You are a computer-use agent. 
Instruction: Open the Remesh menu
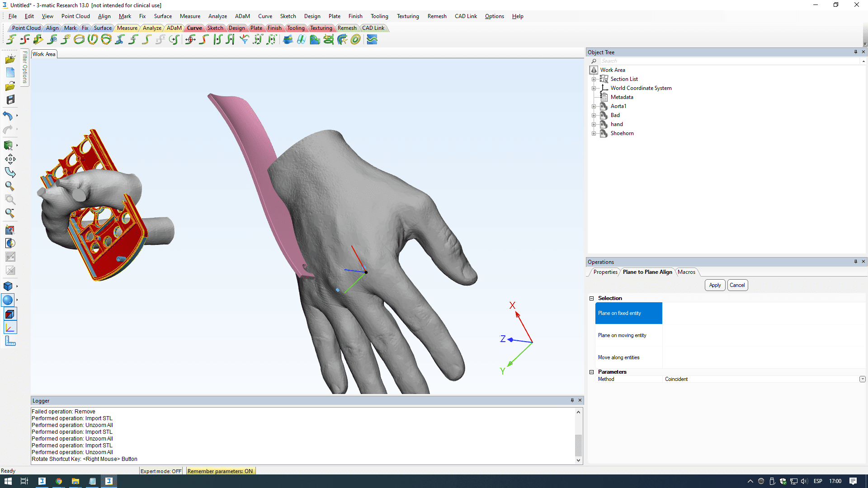(x=437, y=16)
